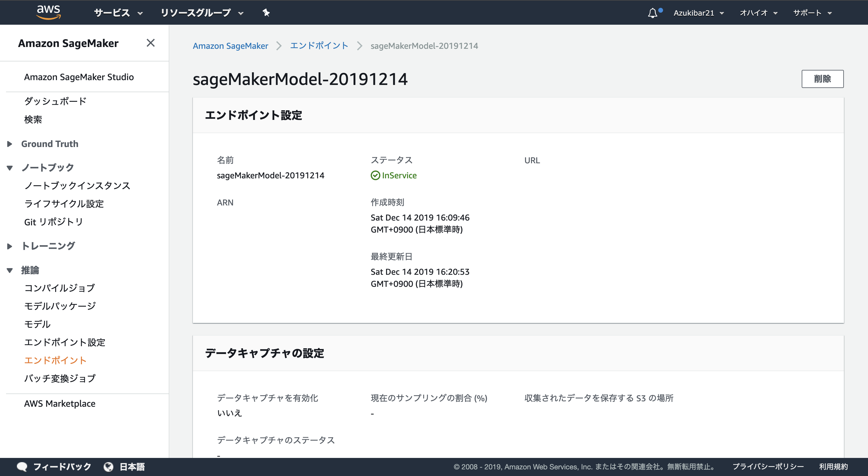This screenshot has height=476, width=868.
Task: Open the notifications bell icon
Action: click(653, 13)
